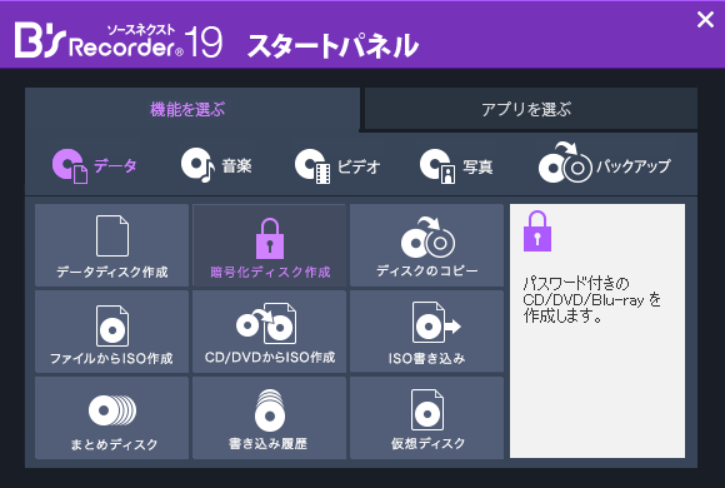Open CD/DVDからISO作成 tile

(x=269, y=331)
